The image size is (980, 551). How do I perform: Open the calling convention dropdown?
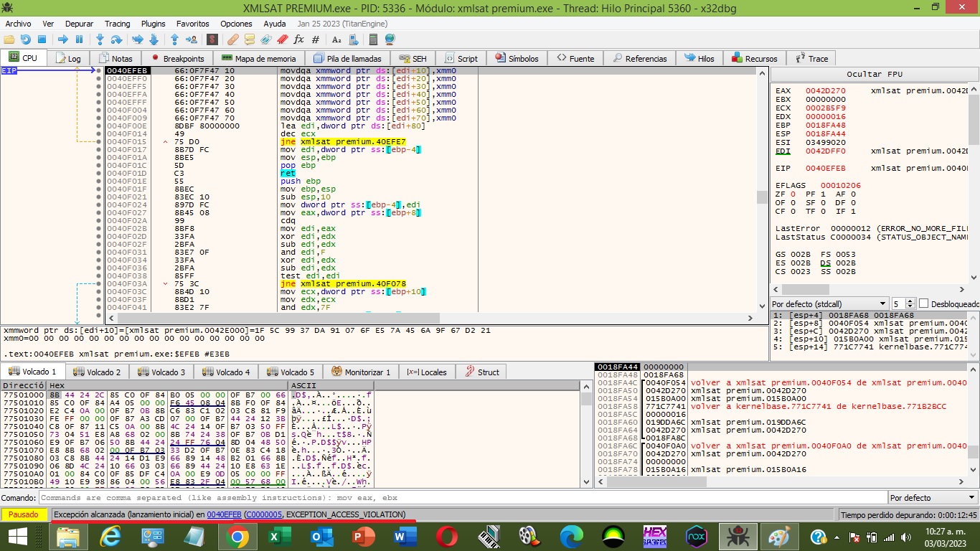[x=829, y=303]
